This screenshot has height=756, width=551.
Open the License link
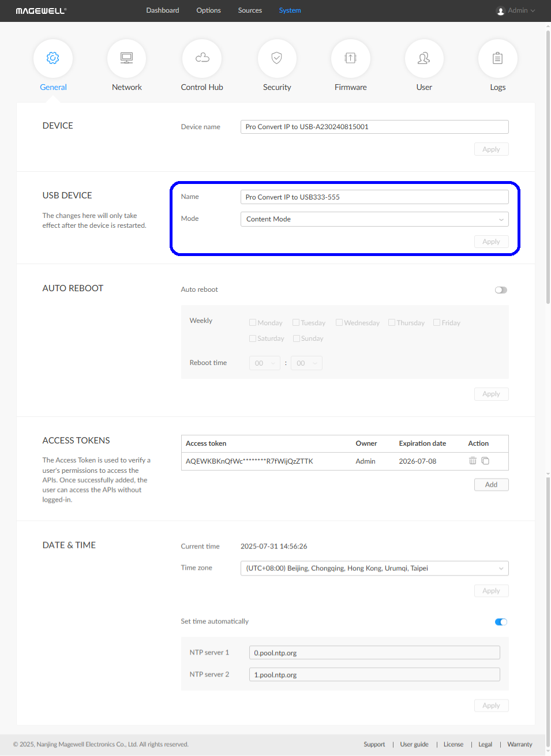coord(453,744)
